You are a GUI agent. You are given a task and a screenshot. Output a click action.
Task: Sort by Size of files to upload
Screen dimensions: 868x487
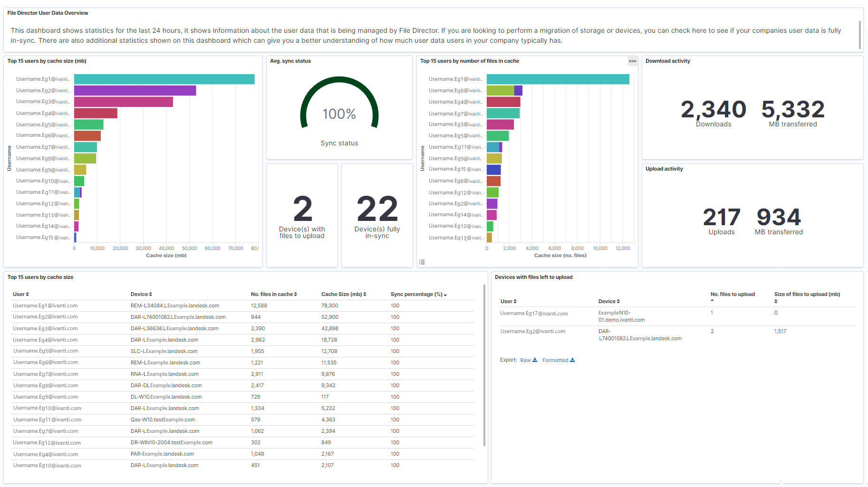point(776,301)
